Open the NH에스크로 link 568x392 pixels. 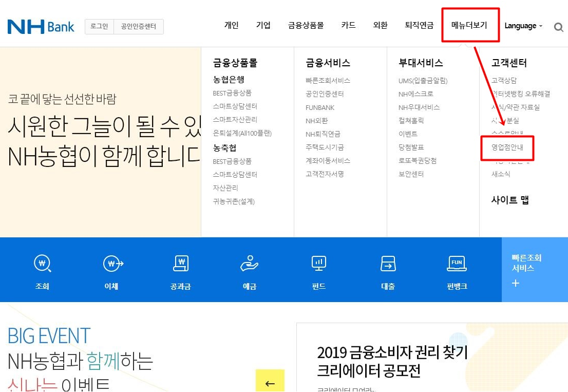[415, 94]
